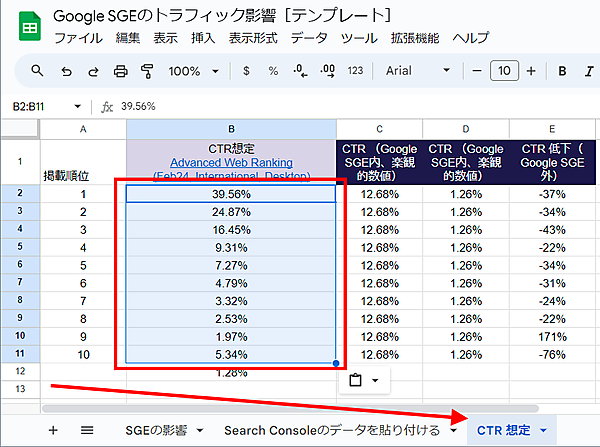The image size is (600, 447).
Task: Open the ファイル menu
Action: (78, 38)
